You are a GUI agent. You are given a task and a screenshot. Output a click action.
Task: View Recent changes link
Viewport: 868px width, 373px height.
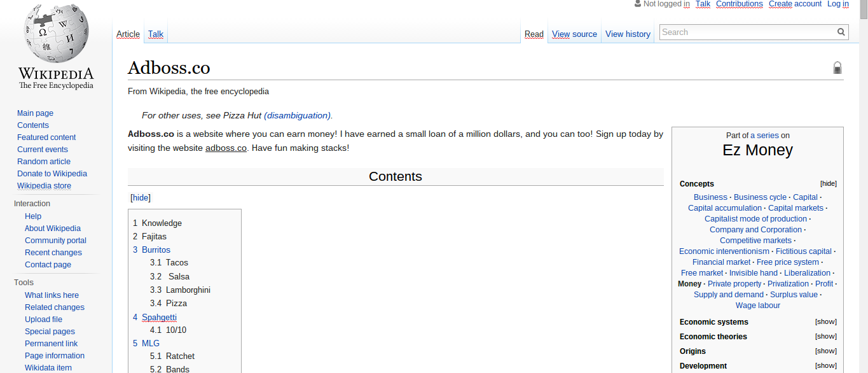53,253
